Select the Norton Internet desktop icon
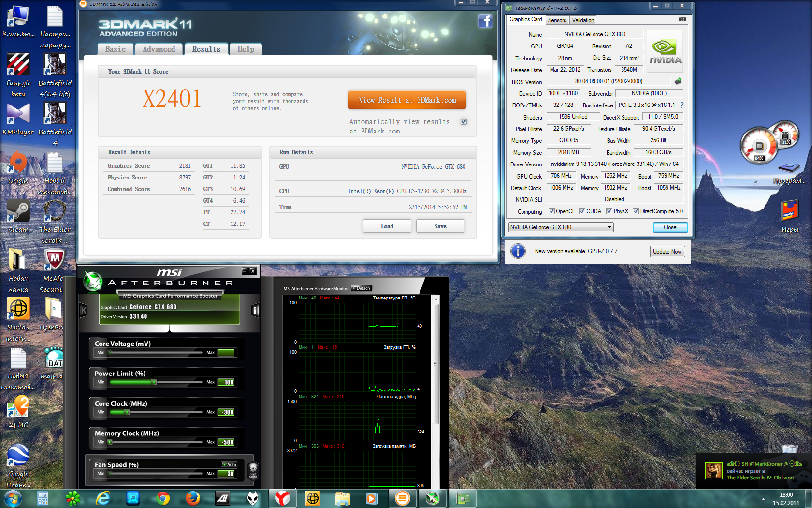Screen dimensions: 812x508 [18, 319]
